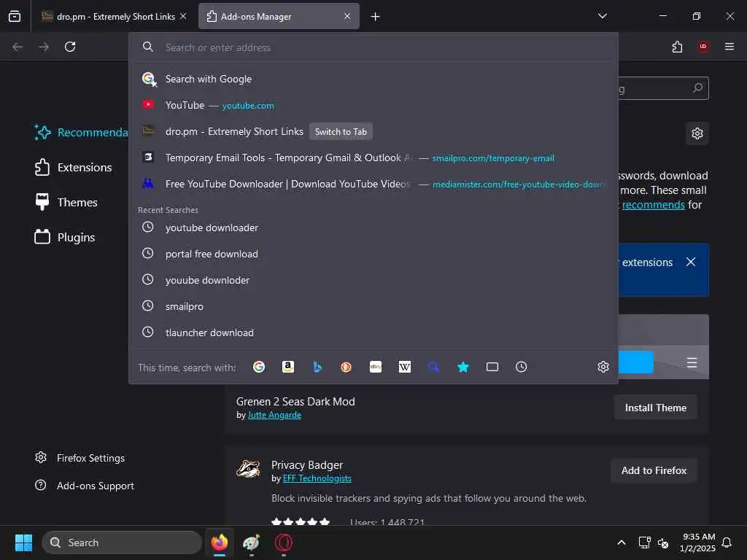Open the uBlock Origin toolbar icon
This screenshot has height=560, width=747.
703,47
